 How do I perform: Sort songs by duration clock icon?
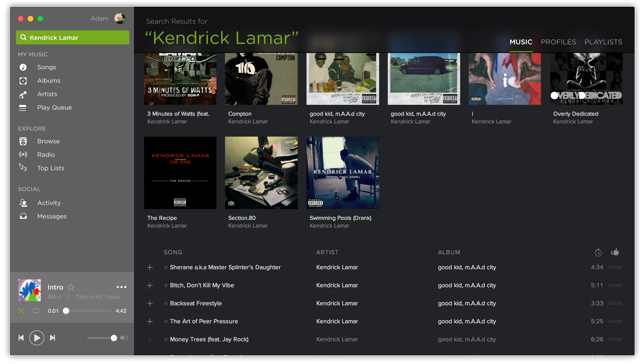[598, 252]
